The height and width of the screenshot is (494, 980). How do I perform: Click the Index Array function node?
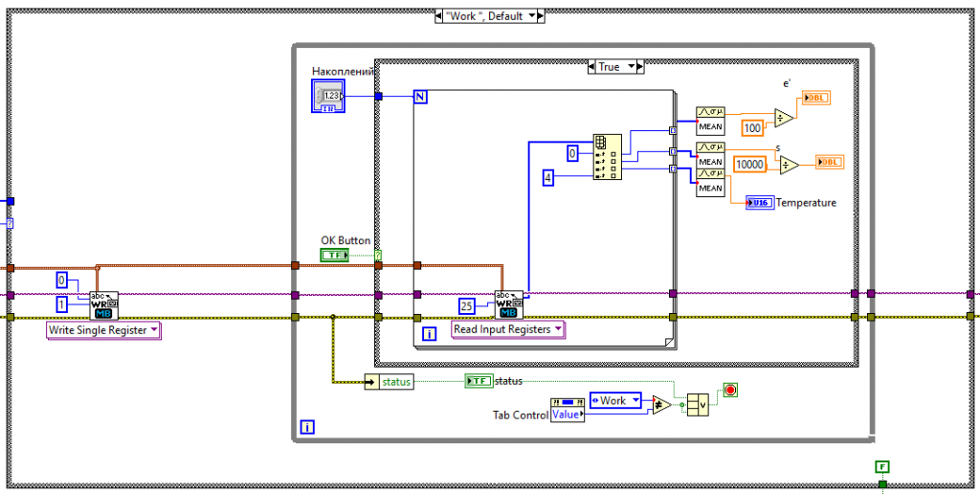pos(607,156)
